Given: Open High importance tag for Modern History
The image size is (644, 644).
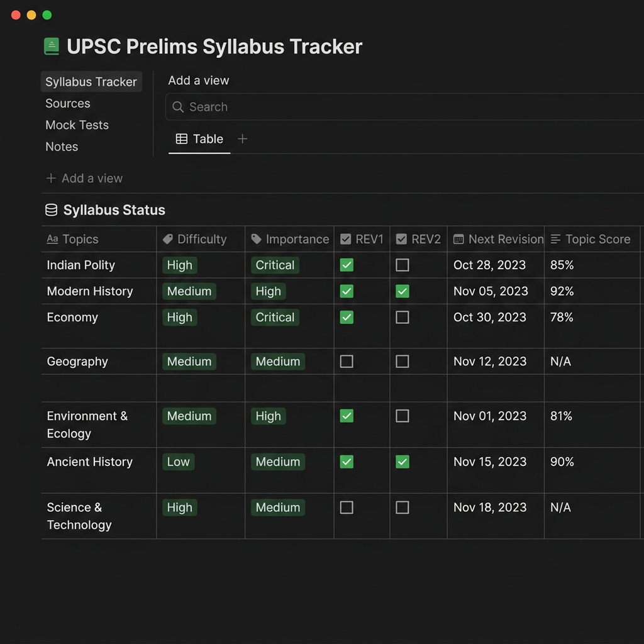Looking at the screenshot, I should 269,291.
